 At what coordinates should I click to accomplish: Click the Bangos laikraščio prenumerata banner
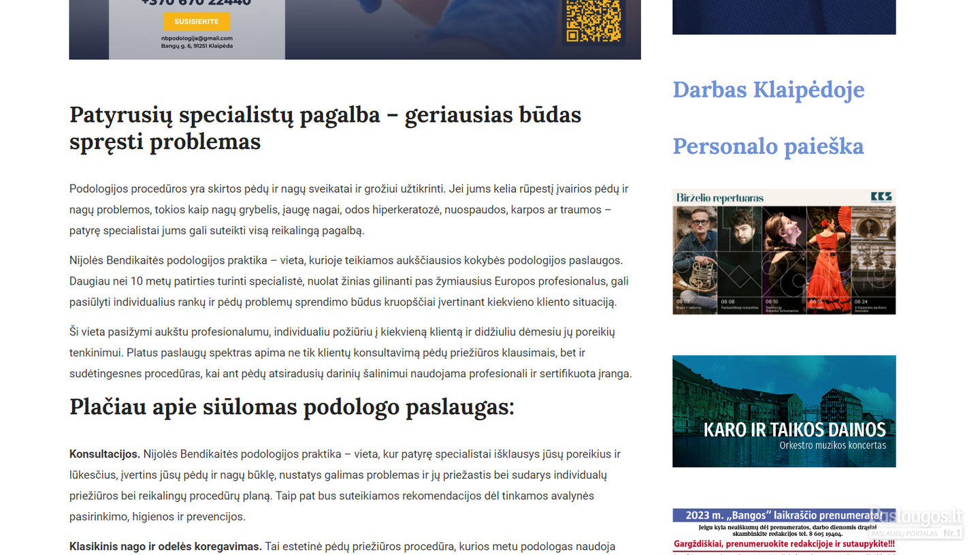pyautogui.click(x=784, y=532)
